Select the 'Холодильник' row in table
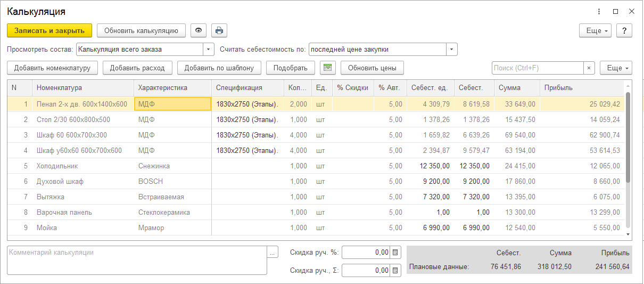Viewport: 644px width, 284px height. [x=57, y=166]
